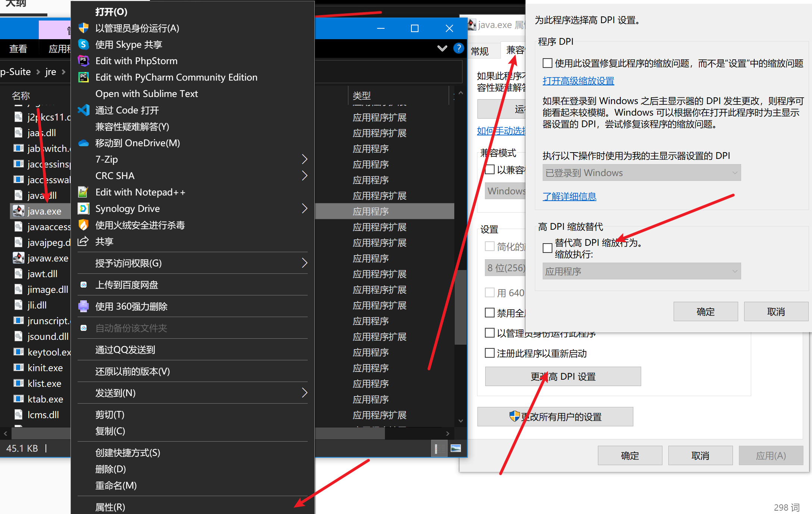Expand the Explorer ribbon chevron
This screenshot has width=812, height=514.
(442, 48)
